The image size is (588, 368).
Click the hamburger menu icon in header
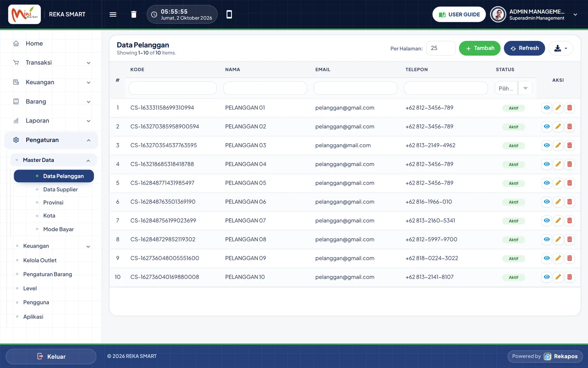point(113,14)
